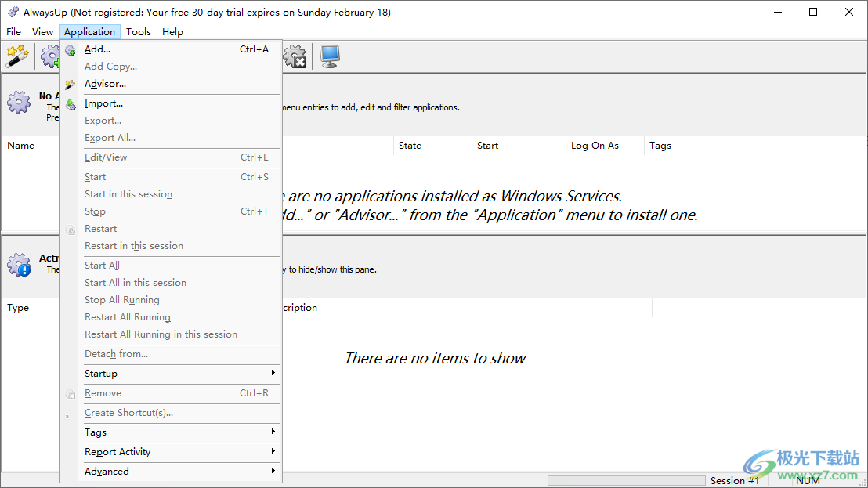Expand the Startup submenu
The height and width of the screenshot is (488, 868).
(171, 374)
